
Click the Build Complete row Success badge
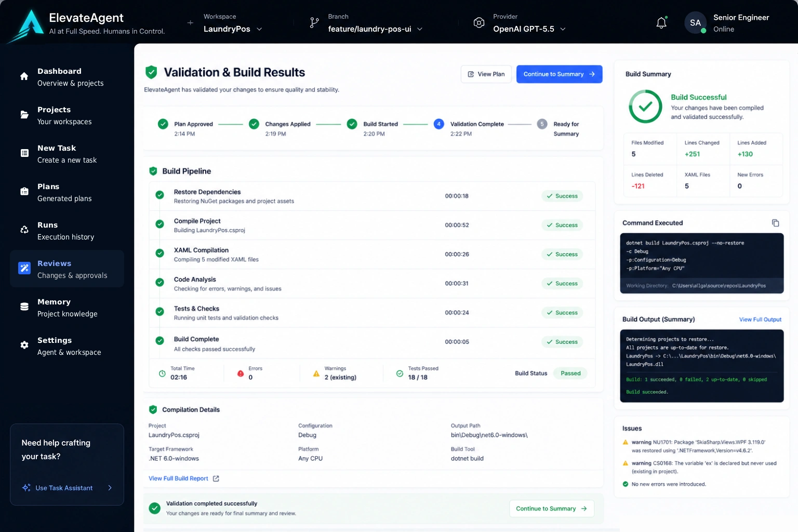point(562,342)
